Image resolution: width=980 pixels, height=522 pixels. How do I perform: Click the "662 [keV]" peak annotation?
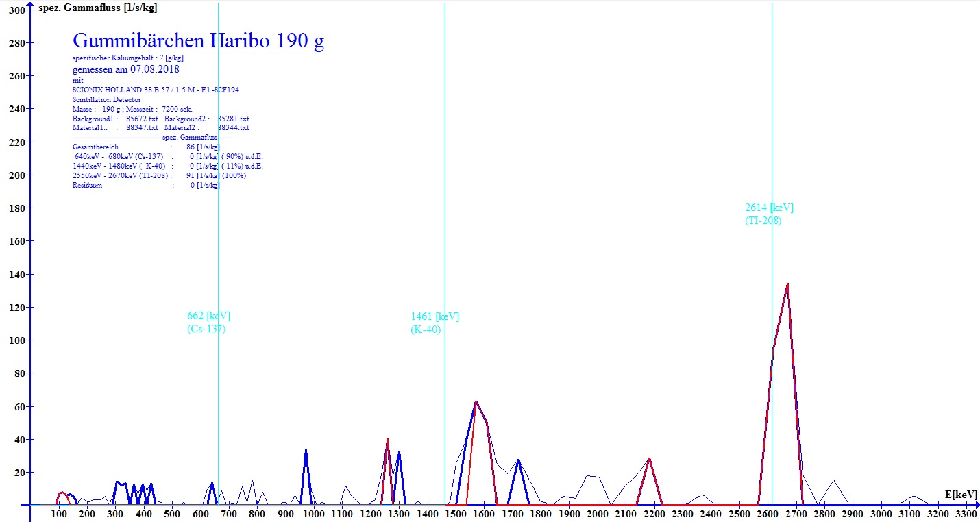point(208,316)
